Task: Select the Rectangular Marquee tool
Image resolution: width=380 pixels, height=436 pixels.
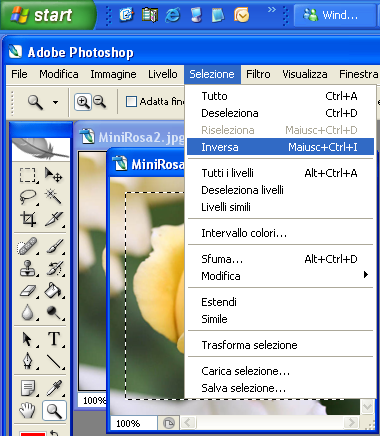Action: coord(27,175)
